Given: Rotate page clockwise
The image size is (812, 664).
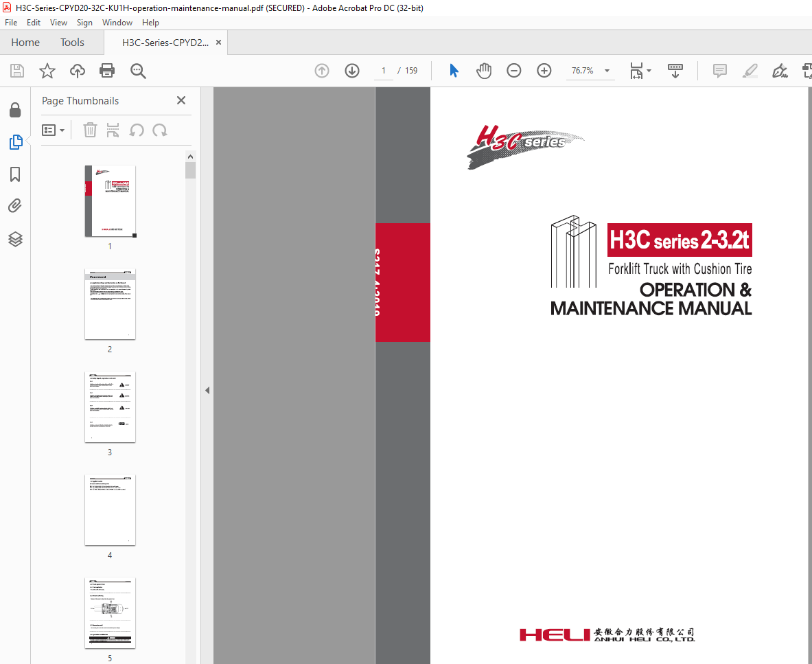Looking at the screenshot, I should (159, 130).
